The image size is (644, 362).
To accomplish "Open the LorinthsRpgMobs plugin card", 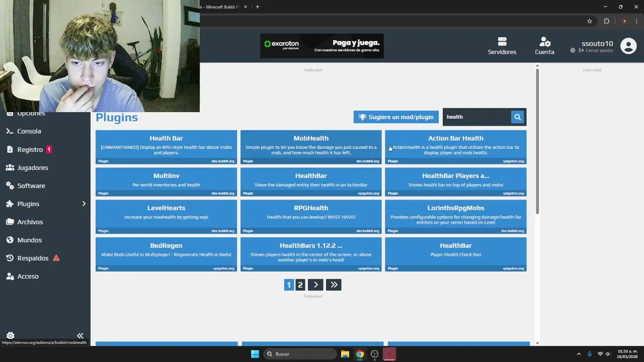I will coord(456,217).
